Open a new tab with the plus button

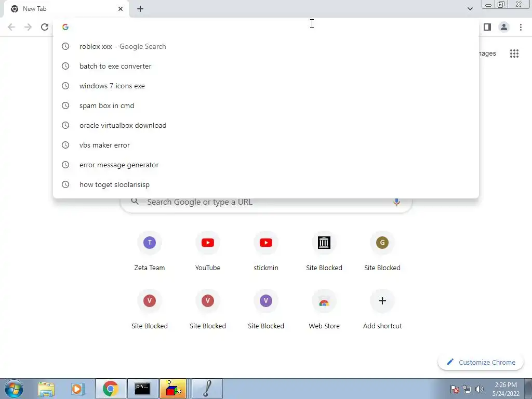click(140, 9)
